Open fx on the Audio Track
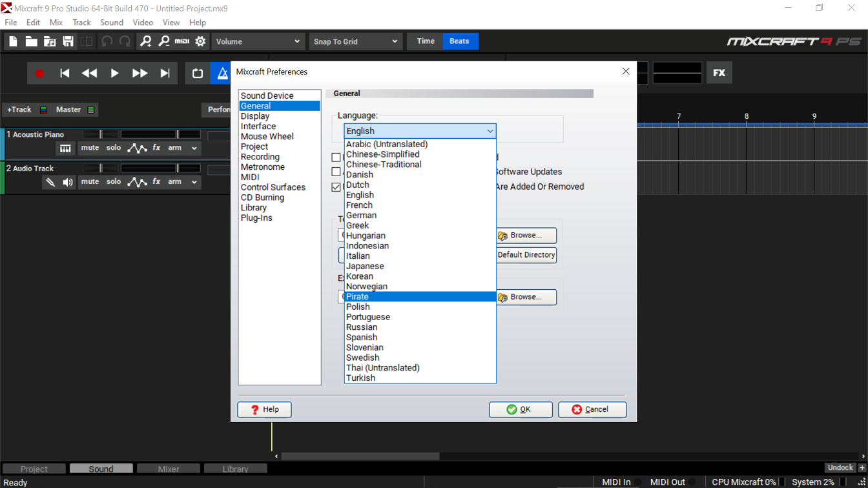This screenshot has width=868, height=488. pyautogui.click(x=156, y=182)
